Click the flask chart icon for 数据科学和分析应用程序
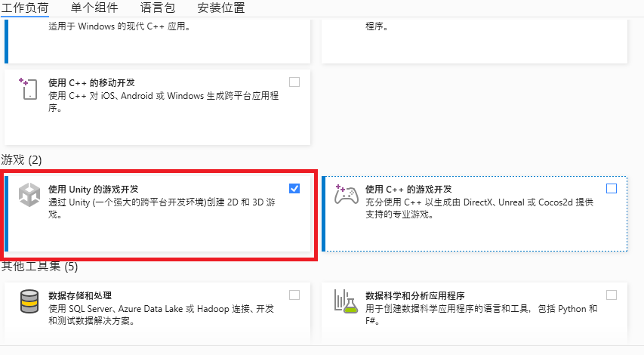 [347, 301]
